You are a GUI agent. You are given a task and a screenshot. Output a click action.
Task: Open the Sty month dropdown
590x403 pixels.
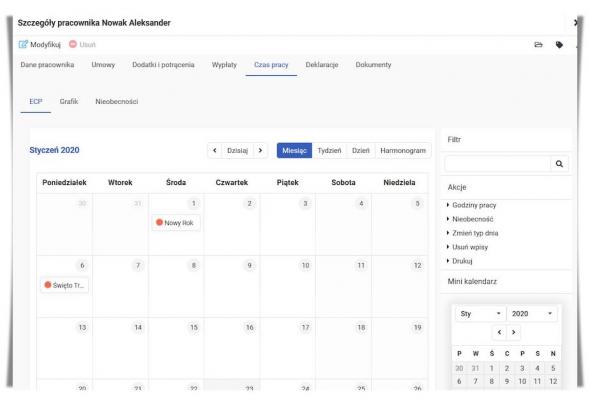click(480, 313)
